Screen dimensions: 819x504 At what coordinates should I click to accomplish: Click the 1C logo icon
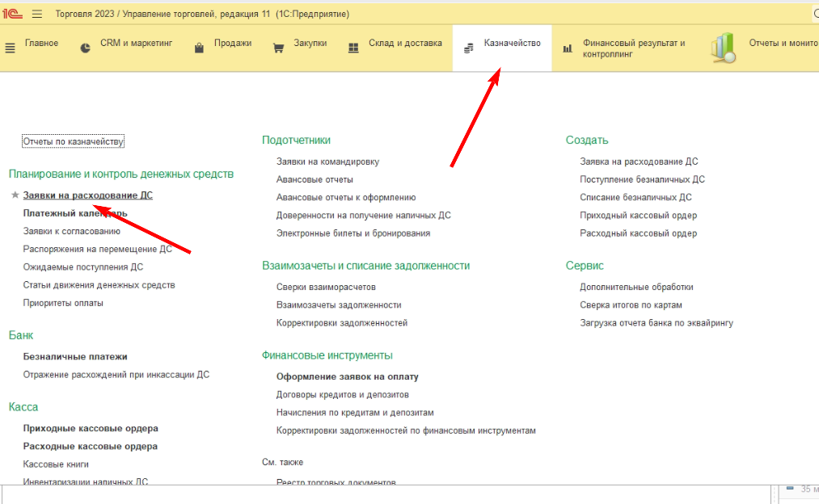13,14
